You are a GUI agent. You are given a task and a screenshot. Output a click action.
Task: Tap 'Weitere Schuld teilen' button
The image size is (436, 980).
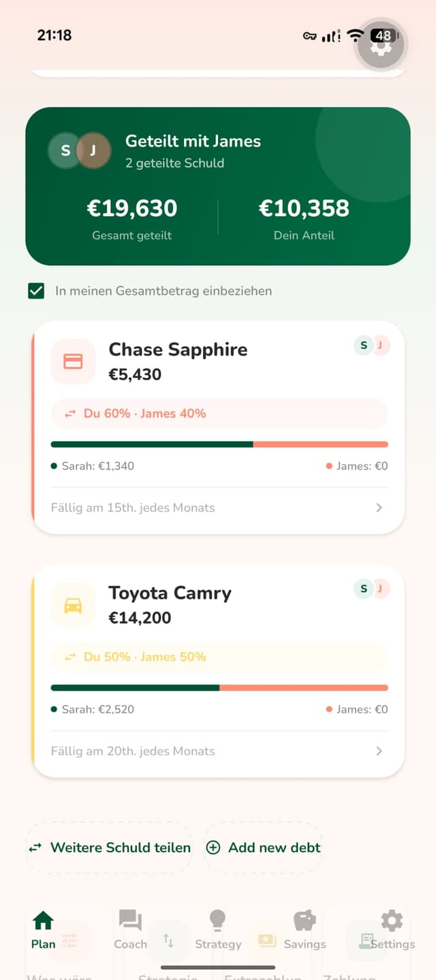pyautogui.click(x=109, y=847)
